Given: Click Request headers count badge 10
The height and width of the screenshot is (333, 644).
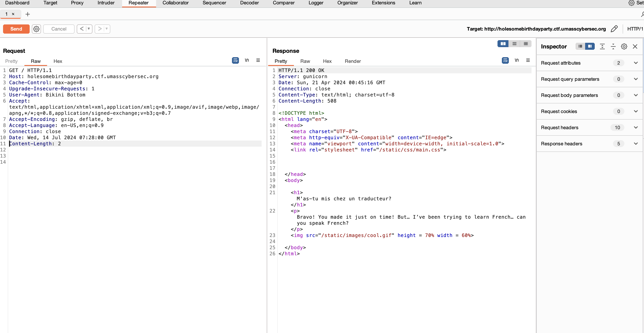Looking at the screenshot, I should [x=617, y=127].
